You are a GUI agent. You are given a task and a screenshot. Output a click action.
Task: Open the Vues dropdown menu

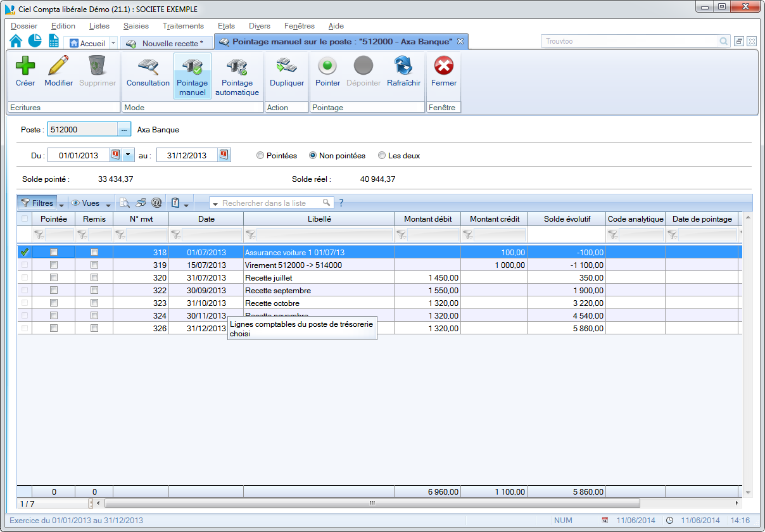point(108,204)
